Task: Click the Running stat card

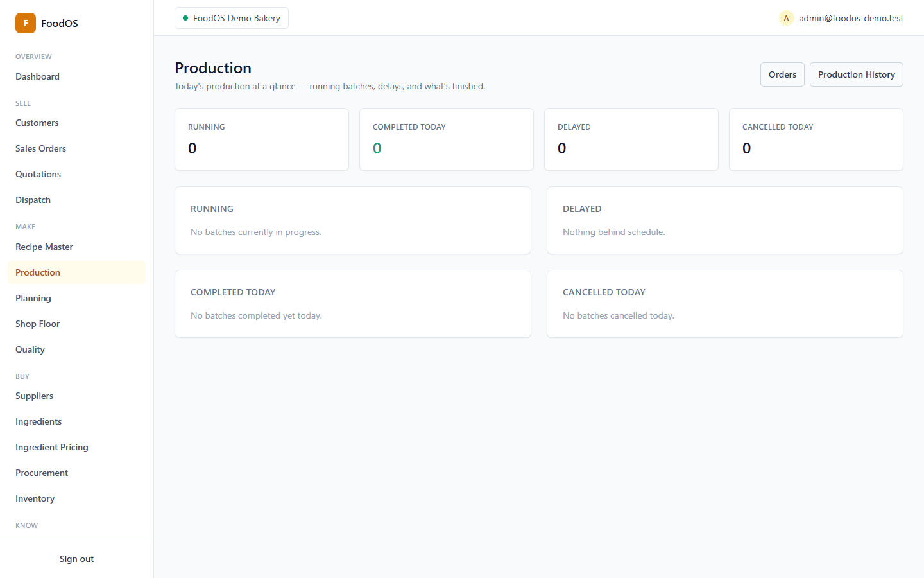Action: (262, 139)
